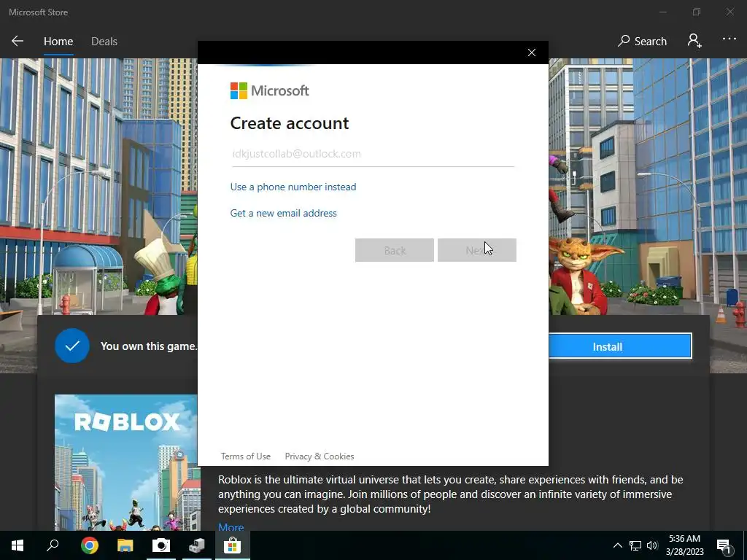Open Search in Microsoft Store
Screen dimensions: 747x560
642,41
